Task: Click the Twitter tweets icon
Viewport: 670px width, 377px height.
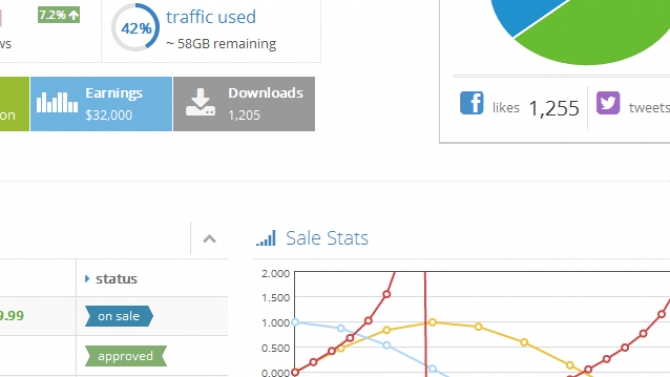Action: tap(608, 103)
